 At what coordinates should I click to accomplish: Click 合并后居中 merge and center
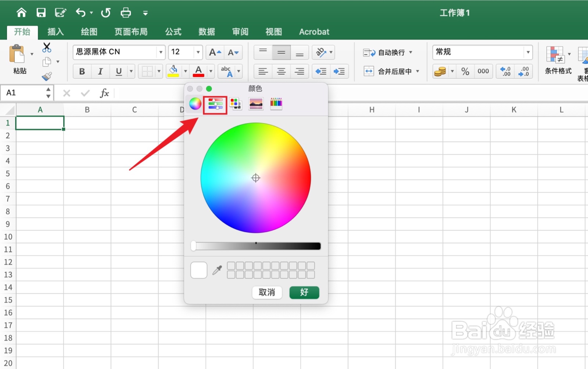387,71
